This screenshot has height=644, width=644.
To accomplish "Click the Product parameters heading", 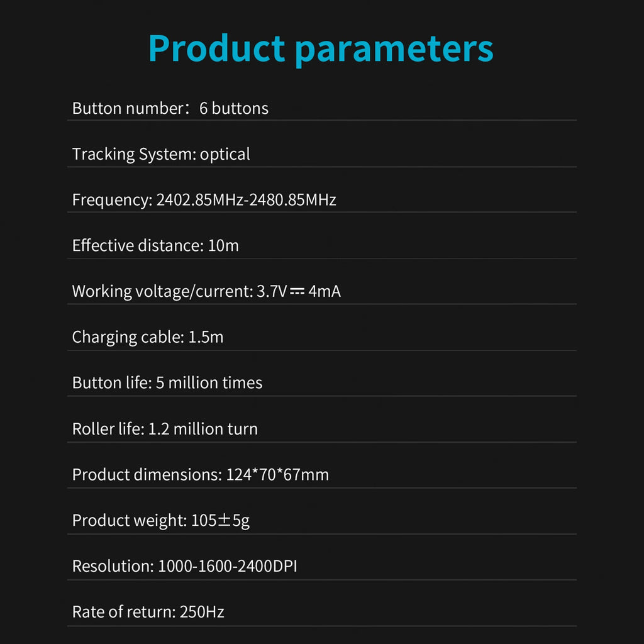I will (321, 49).
